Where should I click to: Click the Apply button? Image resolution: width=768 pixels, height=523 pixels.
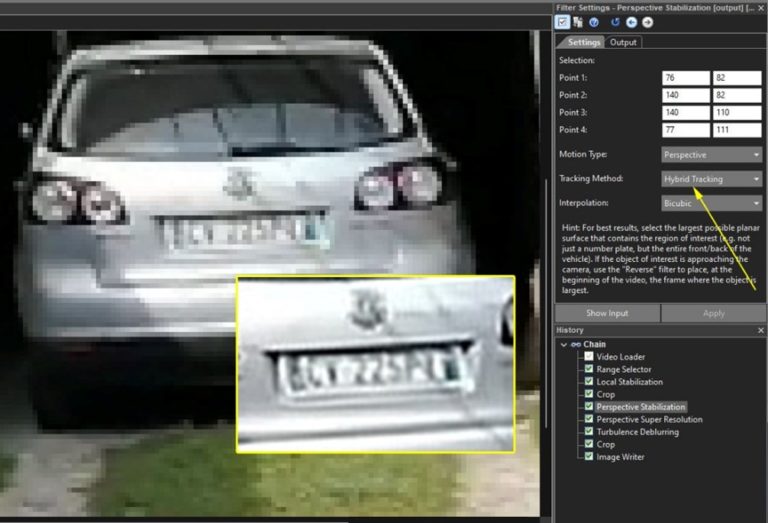tap(714, 313)
